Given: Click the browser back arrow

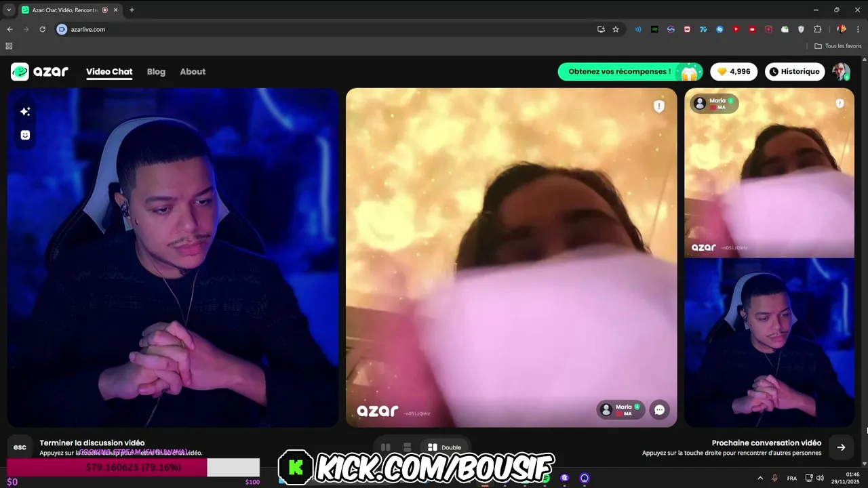Looking at the screenshot, I should pos(9,29).
